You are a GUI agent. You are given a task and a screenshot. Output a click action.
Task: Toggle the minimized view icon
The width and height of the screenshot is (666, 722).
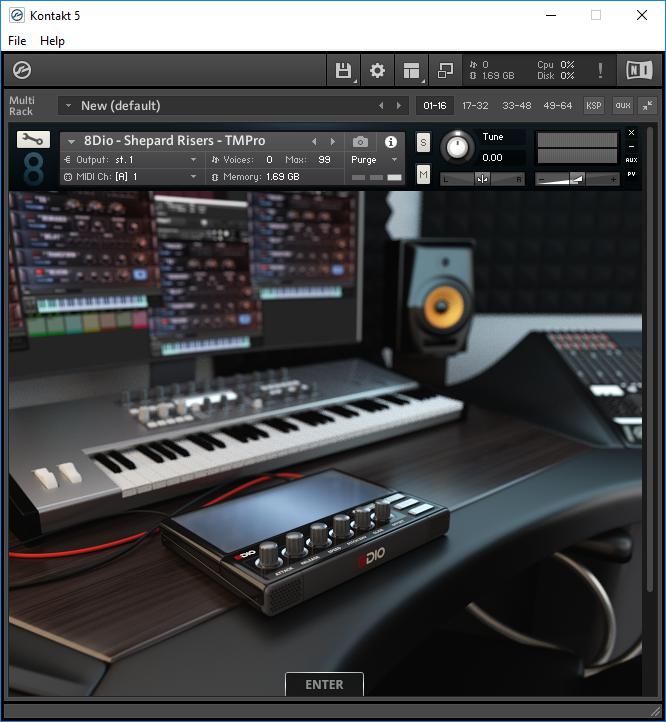click(445, 70)
